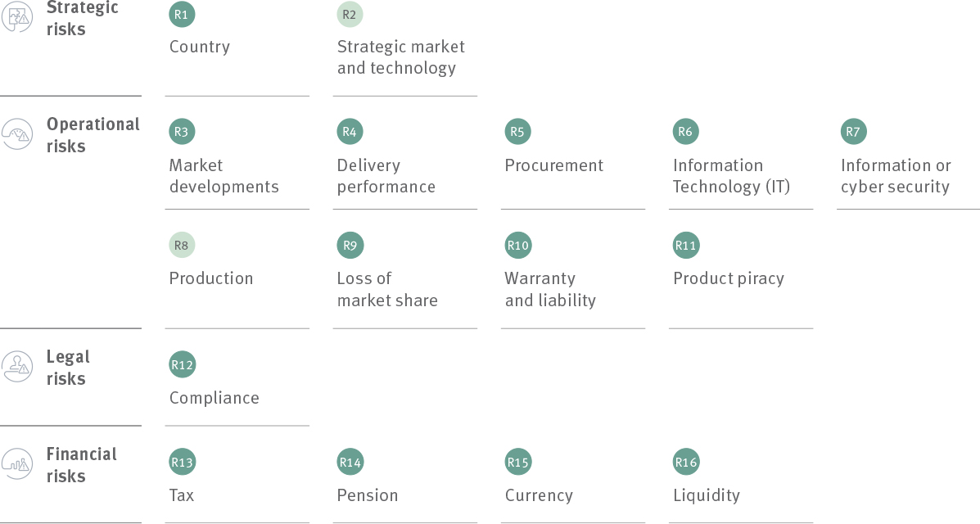This screenshot has width=980, height=524.
Task: Select the Currency risk label
Action: 538,495
